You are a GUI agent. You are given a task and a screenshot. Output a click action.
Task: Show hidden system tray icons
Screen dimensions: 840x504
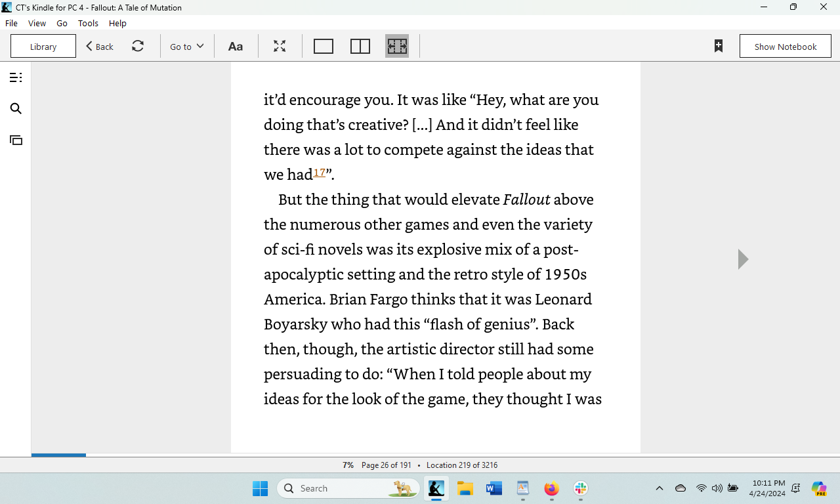click(660, 488)
